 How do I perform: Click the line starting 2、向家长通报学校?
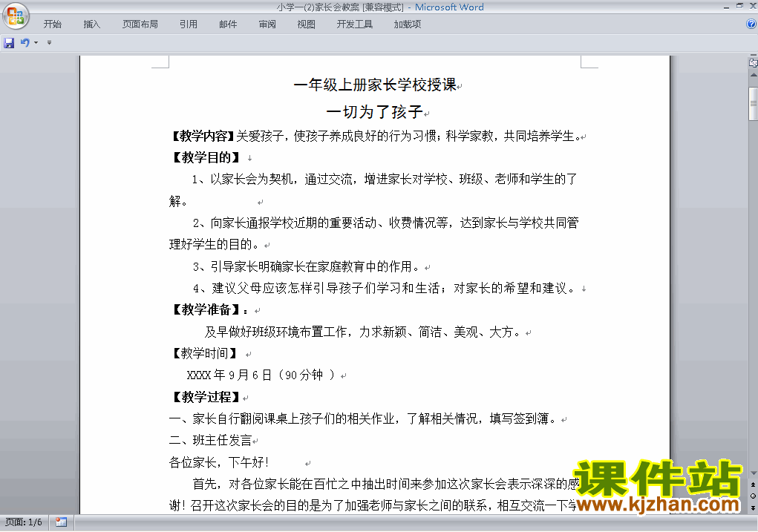coord(385,223)
